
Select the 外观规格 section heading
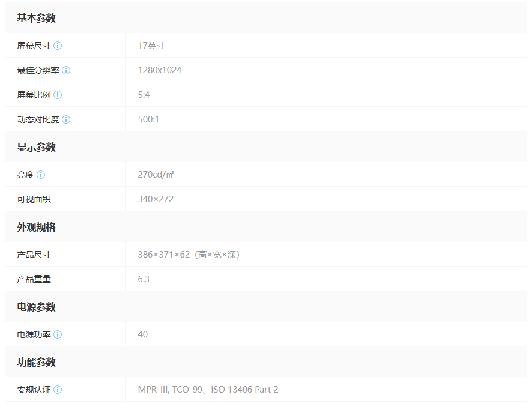pos(36,227)
